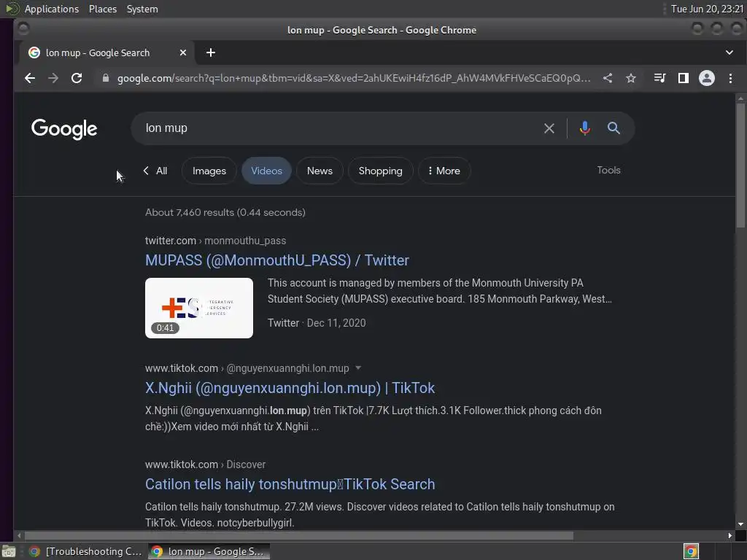Open the Chrome profile avatar

coord(706,78)
